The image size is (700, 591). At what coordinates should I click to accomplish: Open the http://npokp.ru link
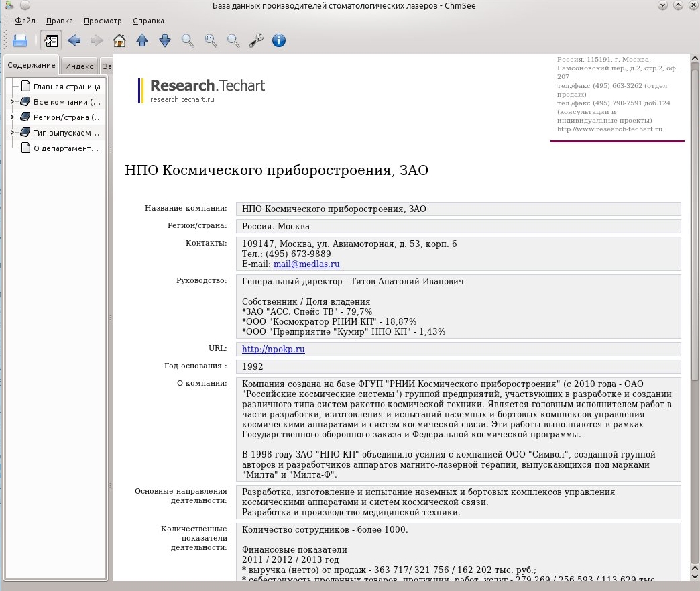(x=273, y=350)
